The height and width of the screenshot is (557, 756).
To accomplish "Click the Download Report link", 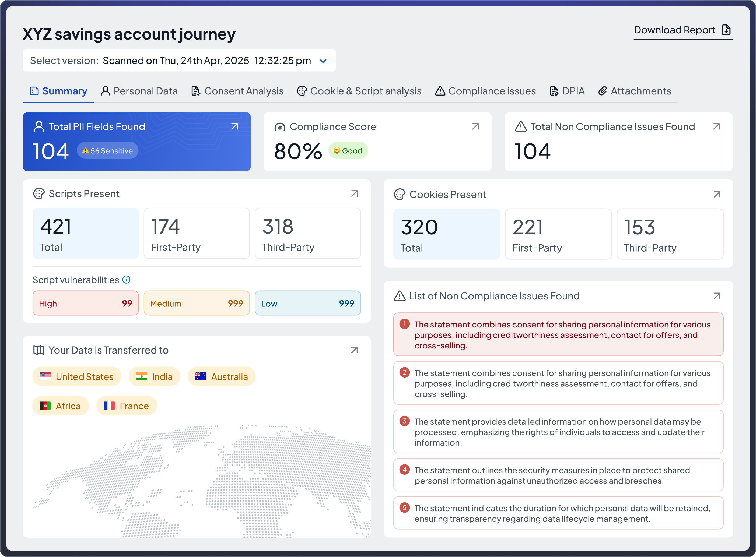I will 683,30.
